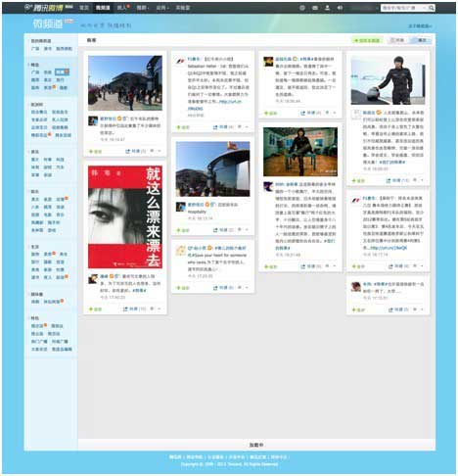This screenshot has width=458, height=476.
Task: Click the search magnifier icon in top bar
Action: pos(432,8)
